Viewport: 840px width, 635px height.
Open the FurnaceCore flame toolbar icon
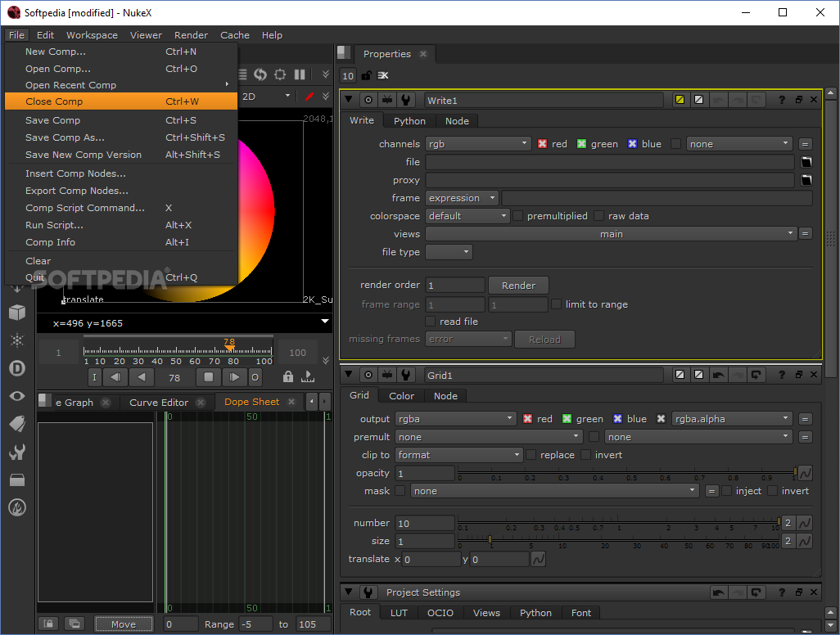pos(17,507)
